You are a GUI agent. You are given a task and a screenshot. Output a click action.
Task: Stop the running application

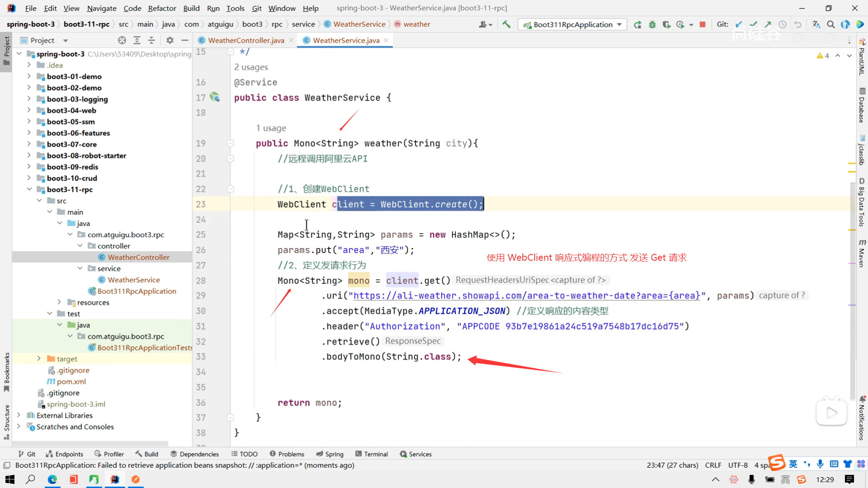(x=703, y=24)
